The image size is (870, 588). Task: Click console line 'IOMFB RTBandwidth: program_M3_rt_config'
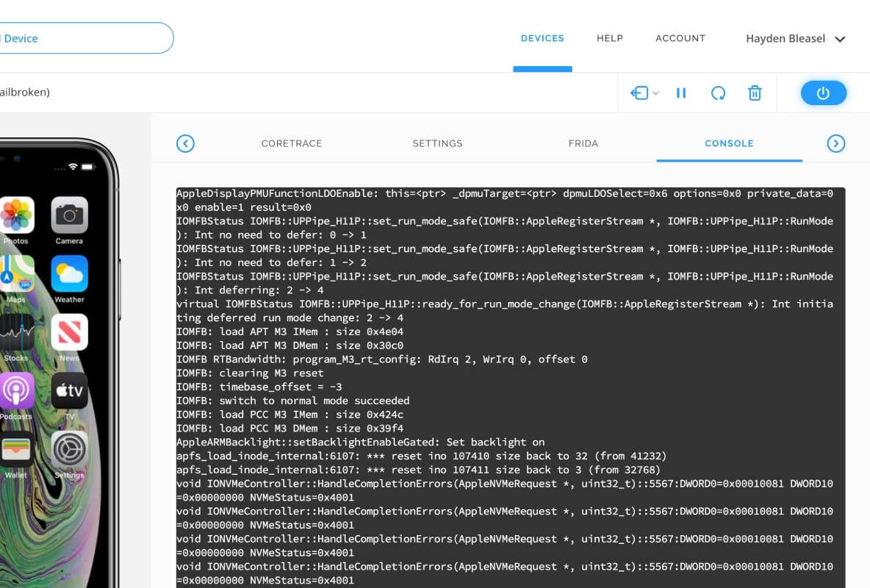click(298, 359)
